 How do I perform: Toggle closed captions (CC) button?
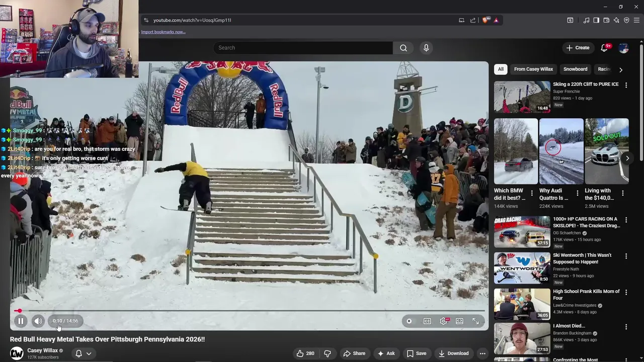427,321
